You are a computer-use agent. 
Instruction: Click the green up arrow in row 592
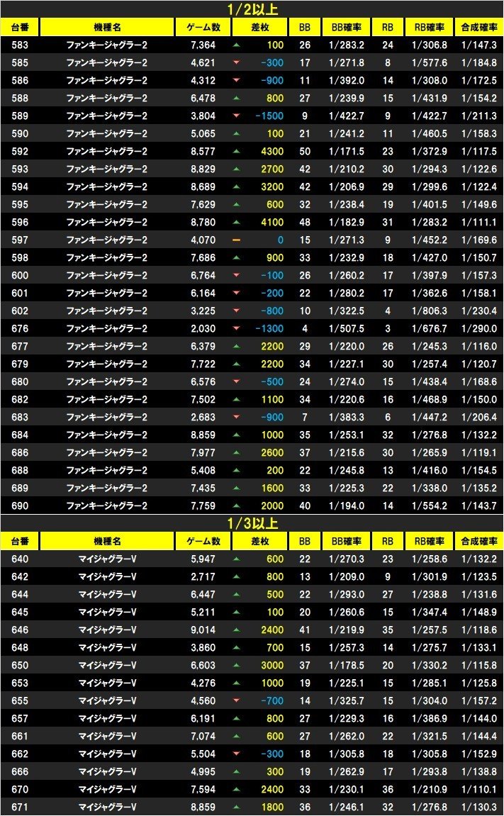237,152
